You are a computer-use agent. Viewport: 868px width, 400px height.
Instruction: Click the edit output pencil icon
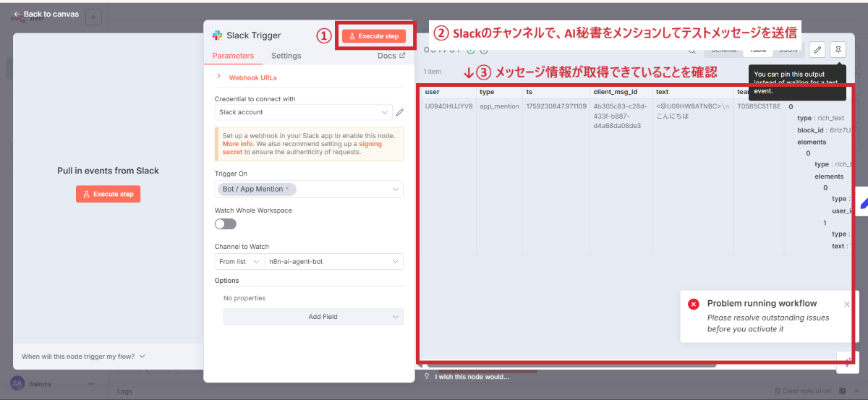click(817, 50)
